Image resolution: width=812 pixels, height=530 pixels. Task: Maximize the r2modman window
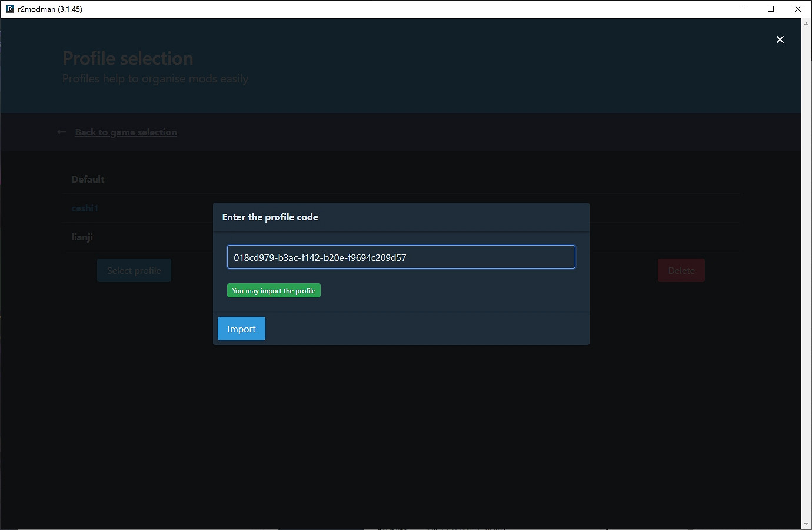click(x=771, y=9)
